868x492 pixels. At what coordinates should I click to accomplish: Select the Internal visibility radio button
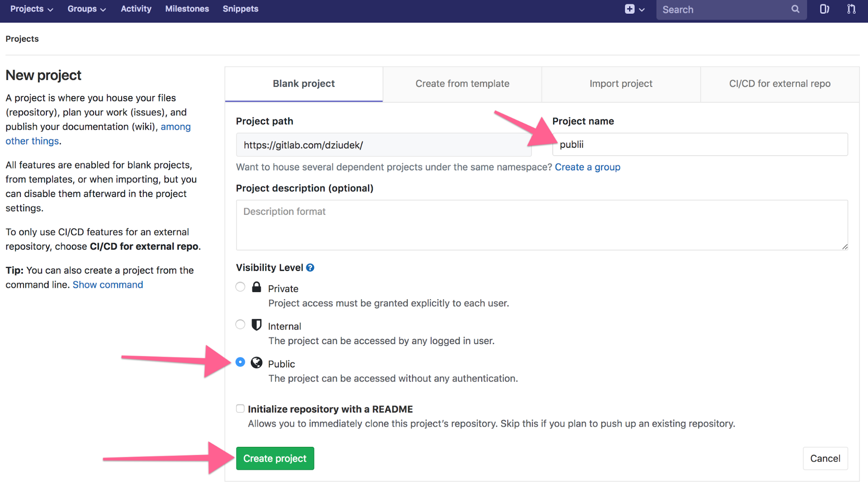240,325
